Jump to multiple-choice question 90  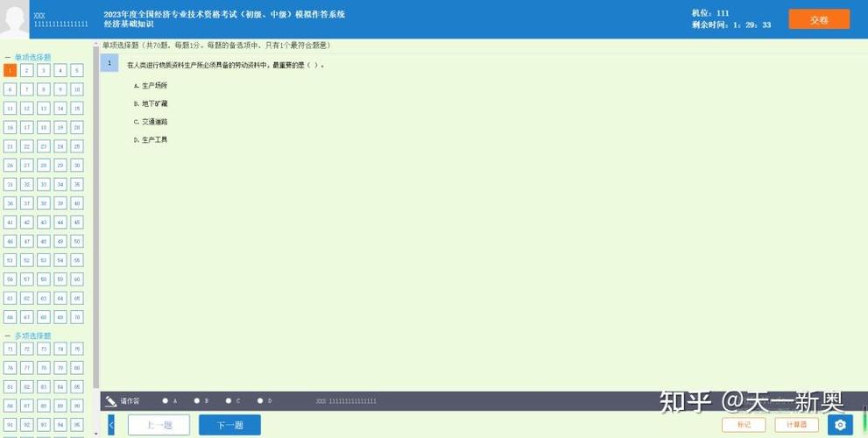(x=77, y=406)
